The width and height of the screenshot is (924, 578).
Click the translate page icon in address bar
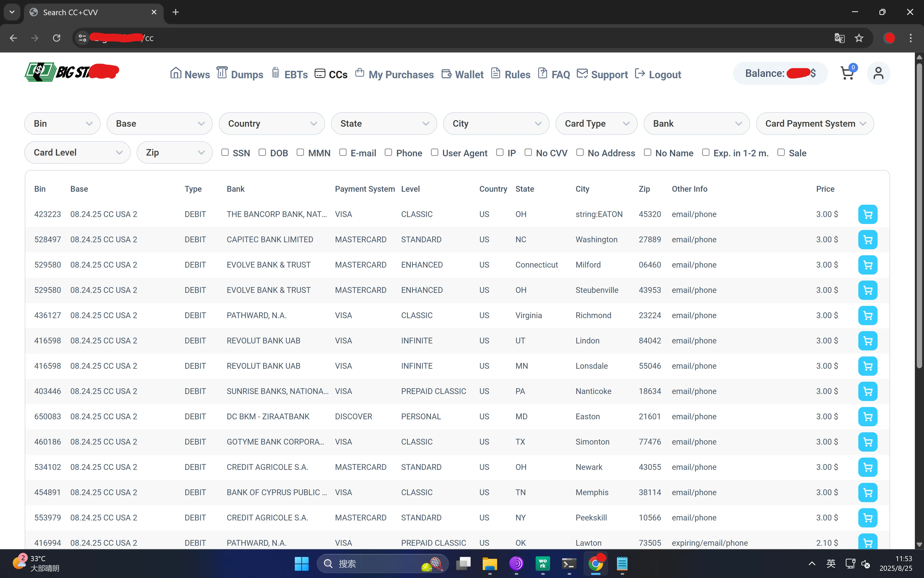pos(840,38)
